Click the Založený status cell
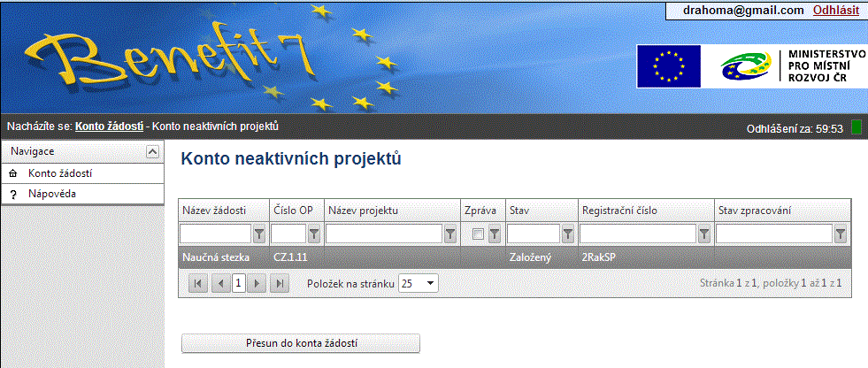The height and width of the screenshot is (368, 868). pyautogui.click(x=542, y=257)
